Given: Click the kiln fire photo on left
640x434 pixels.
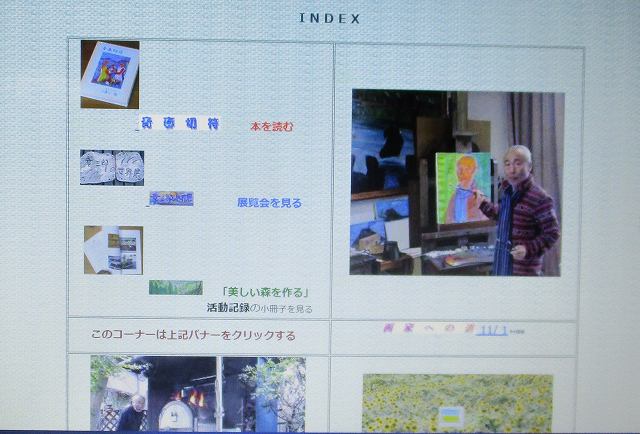Looking at the screenshot, I should 152,394.
